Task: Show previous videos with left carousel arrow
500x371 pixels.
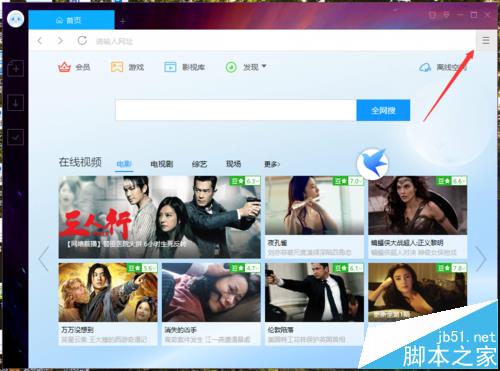Action: click(43, 259)
